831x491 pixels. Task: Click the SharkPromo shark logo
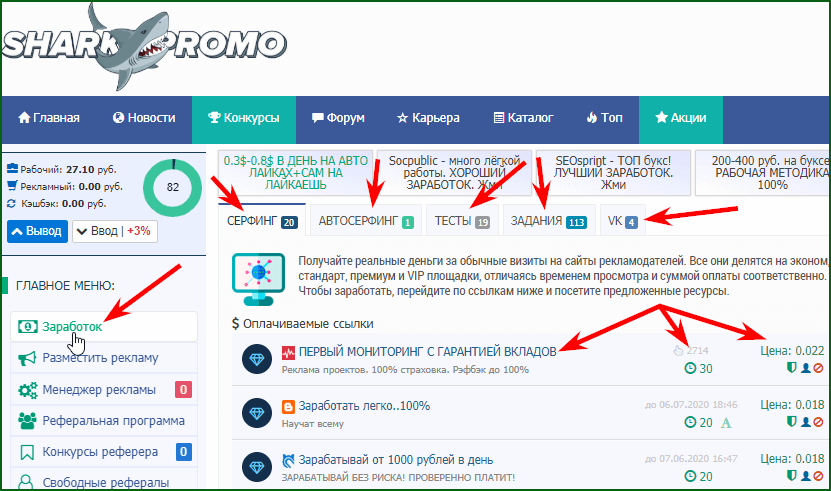144,47
